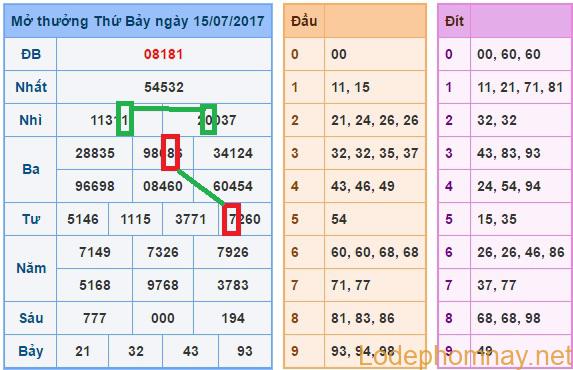This screenshot has height=370, width=573.
Task: Click the red box on 7260
Action: [x=231, y=219]
